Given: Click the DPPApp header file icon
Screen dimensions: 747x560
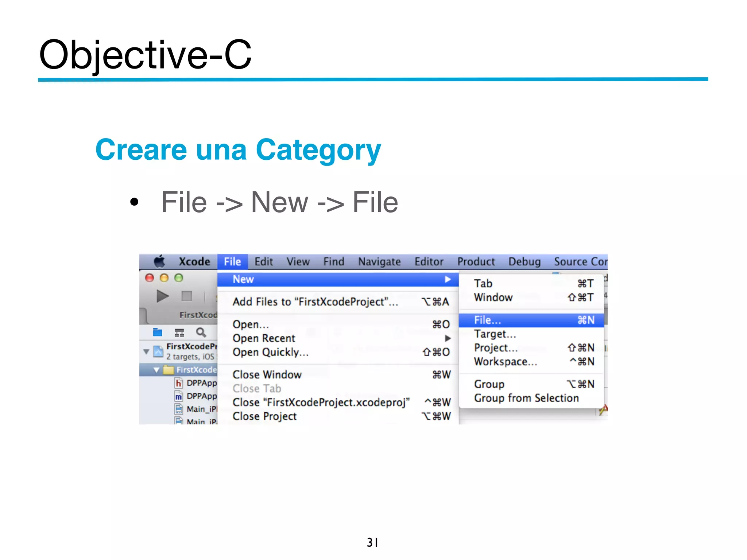Looking at the screenshot, I should pos(178,383).
